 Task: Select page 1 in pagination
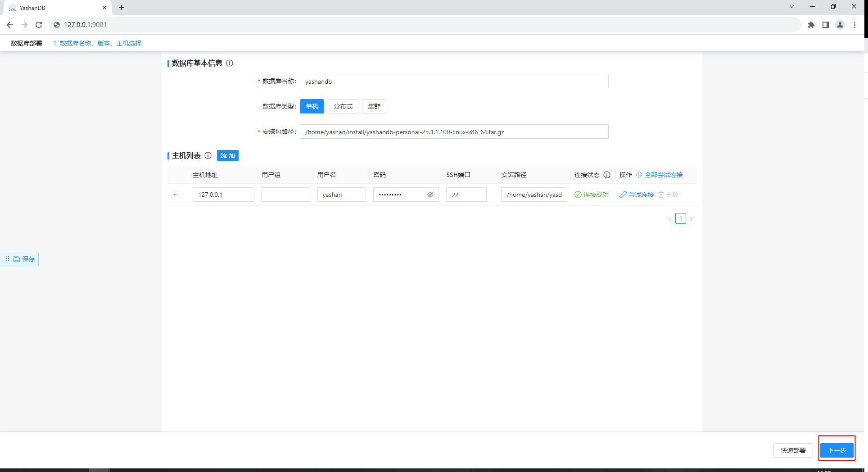[x=681, y=218]
